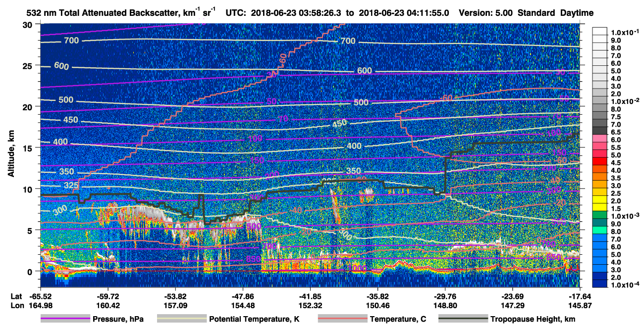
Task: Select latitude value -59.72
Action: (107, 296)
